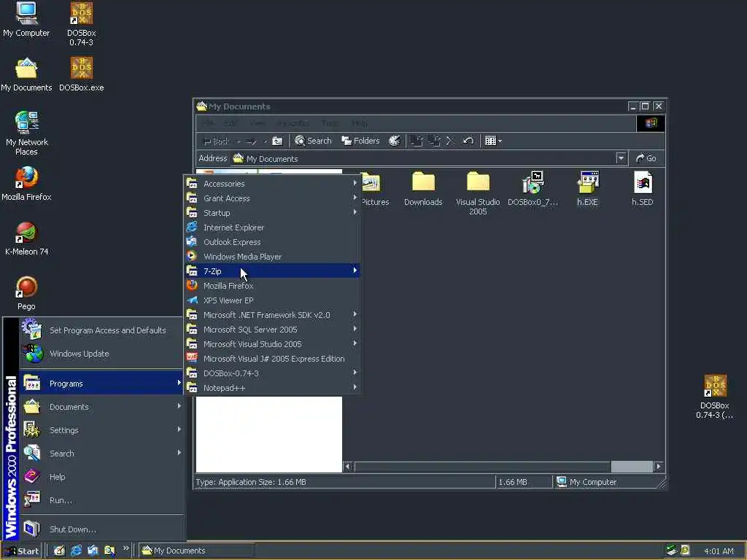Open Help from the Start menu
The image size is (747, 560).
click(x=101, y=477)
